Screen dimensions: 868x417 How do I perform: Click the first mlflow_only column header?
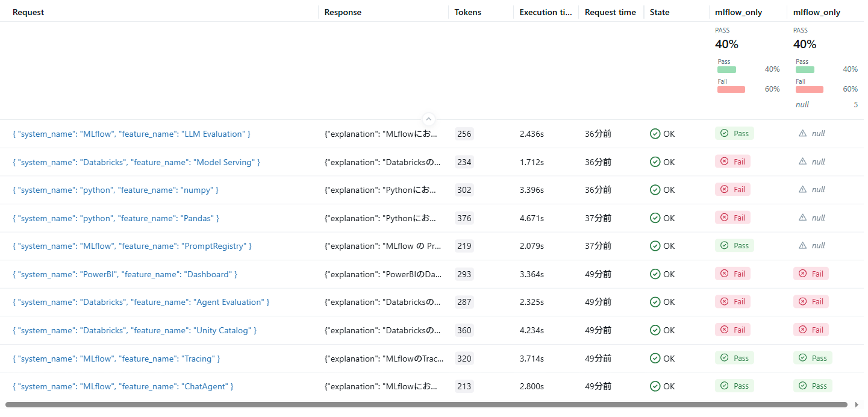tap(738, 12)
